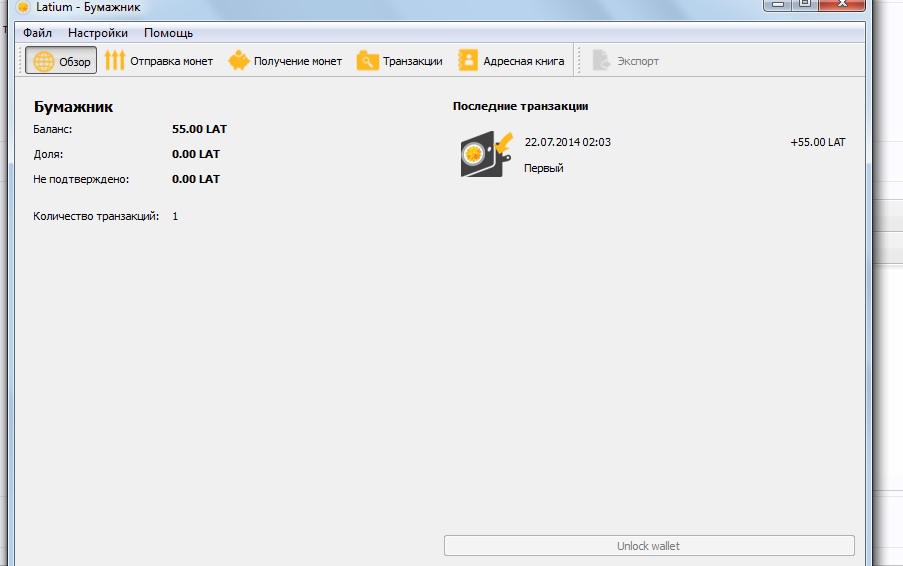Click the Количество транзакций: label
Viewport: 903px width, 566px height.
point(96,216)
